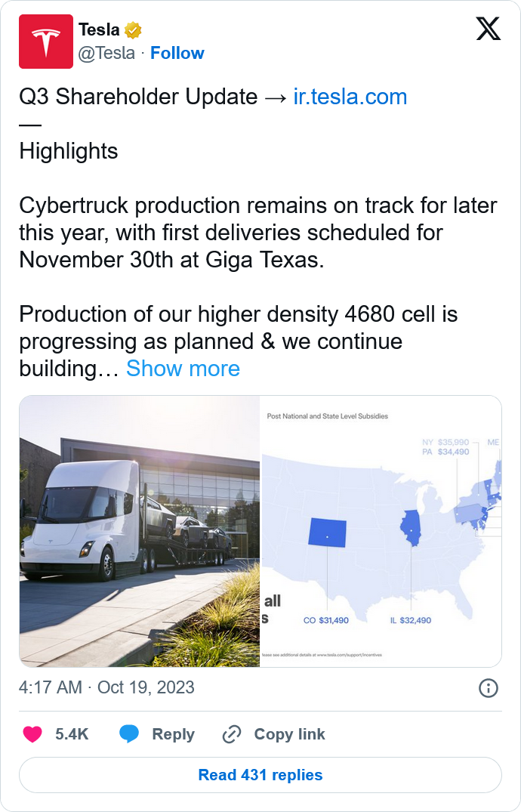Open the ir.tesla.com link

click(x=350, y=97)
